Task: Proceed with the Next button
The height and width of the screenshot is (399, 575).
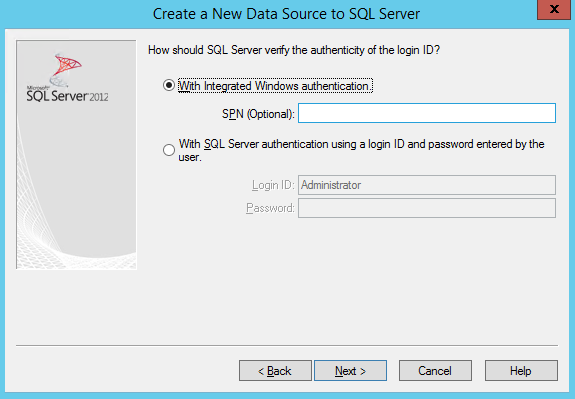Action: (350, 371)
